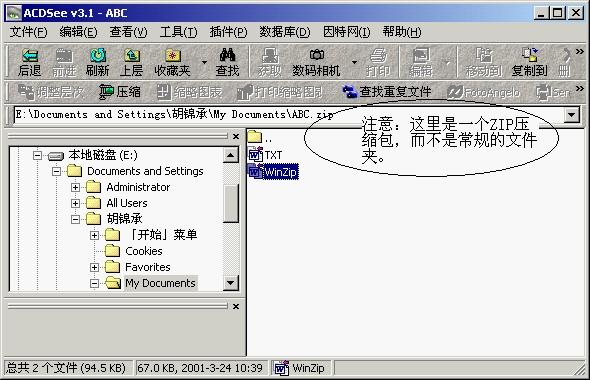The height and width of the screenshot is (380, 590).
Task: Click the WinZip status bar entry
Action: tap(300, 368)
